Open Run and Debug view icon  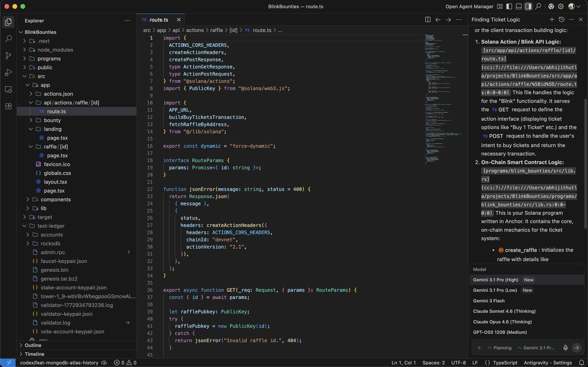pyautogui.click(x=8, y=73)
